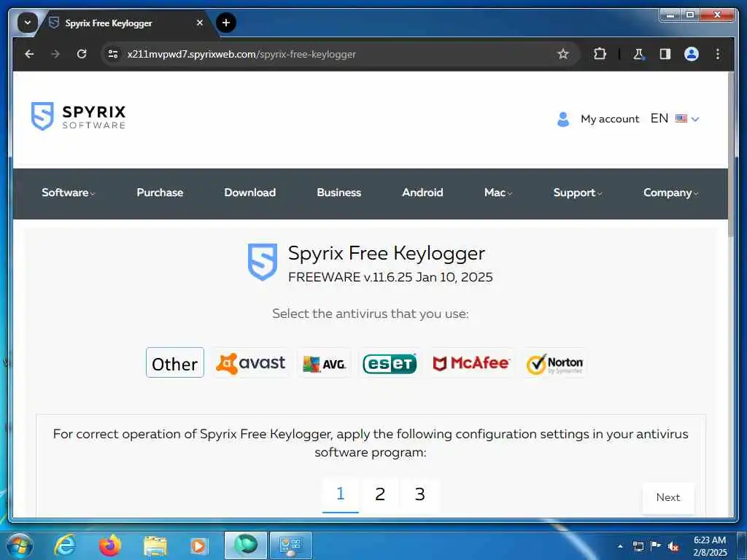Open the Android navigation item
This screenshot has height=560, width=747.
(422, 192)
